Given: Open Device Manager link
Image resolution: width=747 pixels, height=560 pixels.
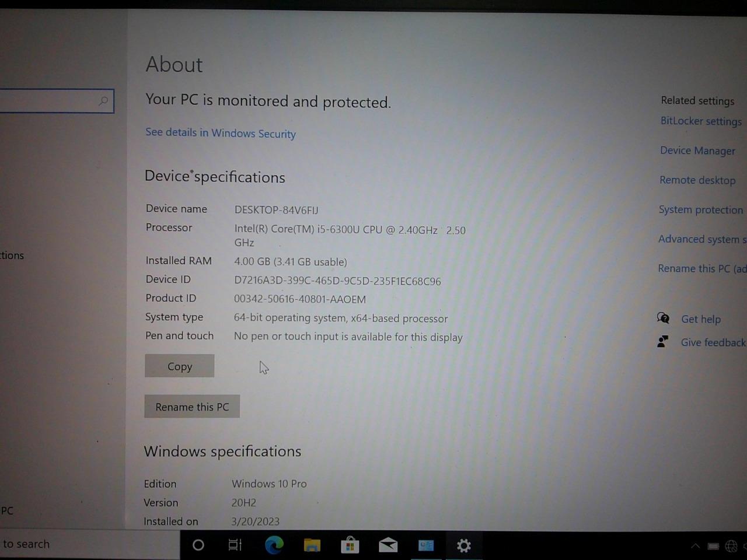Looking at the screenshot, I should (x=697, y=150).
